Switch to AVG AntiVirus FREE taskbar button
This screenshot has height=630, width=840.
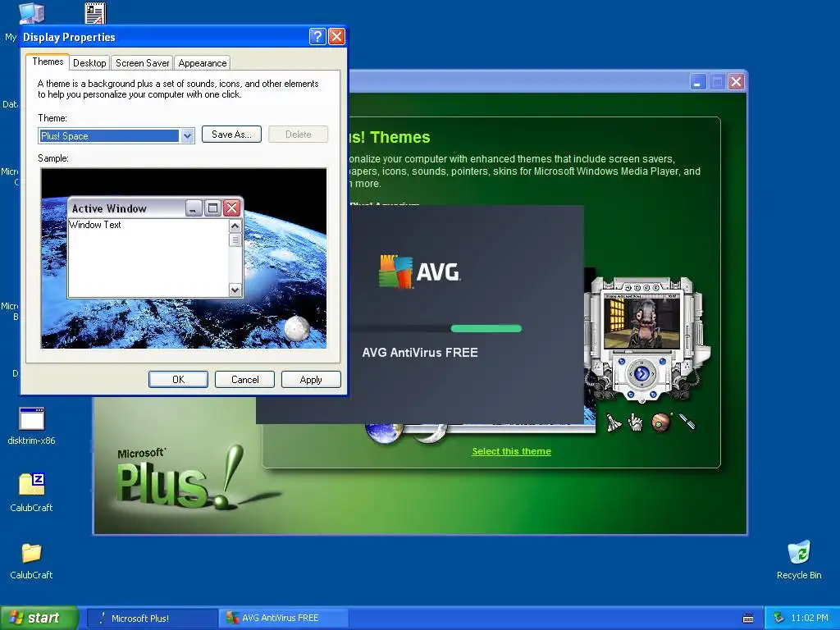pyautogui.click(x=284, y=619)
